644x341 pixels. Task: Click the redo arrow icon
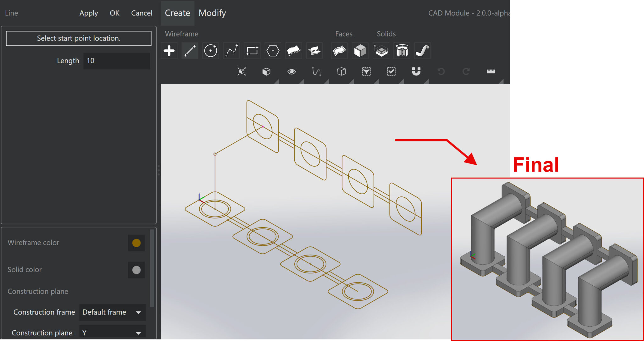coord(466,72)
